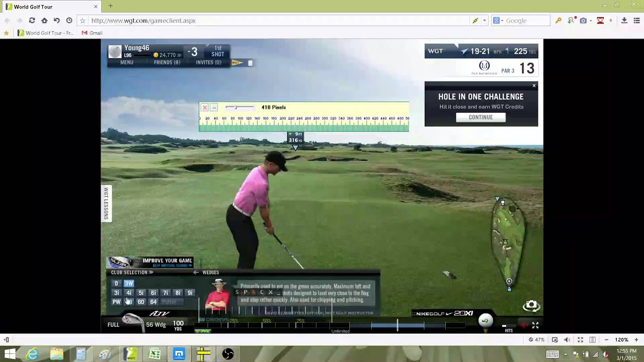
Task: Click the back arrow beside WEDGES
Action: (196, 273)
